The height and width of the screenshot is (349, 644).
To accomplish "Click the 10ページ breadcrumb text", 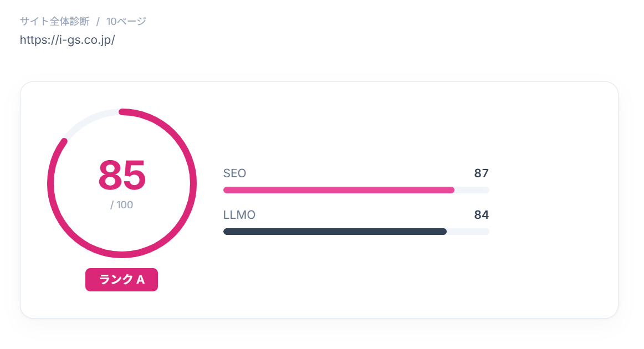I will pyautogui.click(x=126, y=22).
